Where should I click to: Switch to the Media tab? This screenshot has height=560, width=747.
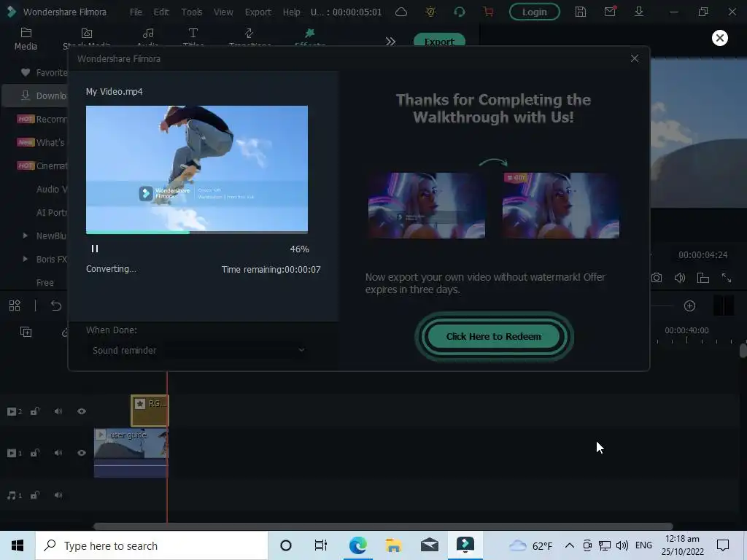click(26, 39)
